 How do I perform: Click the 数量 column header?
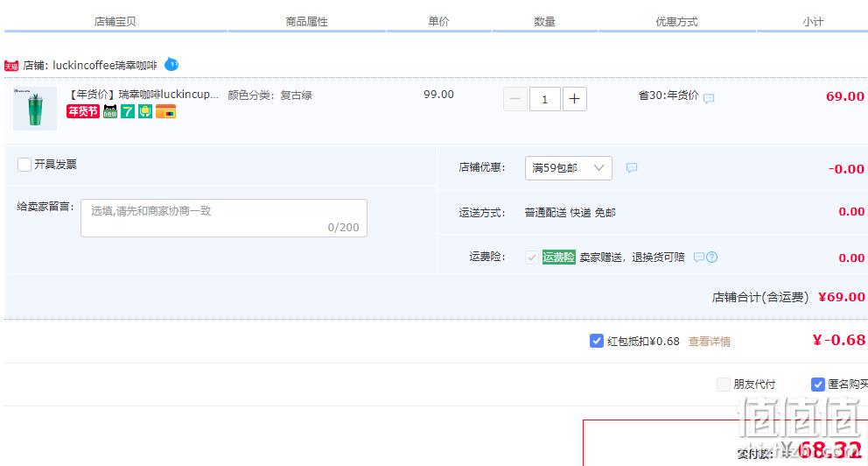pos(545,22)
